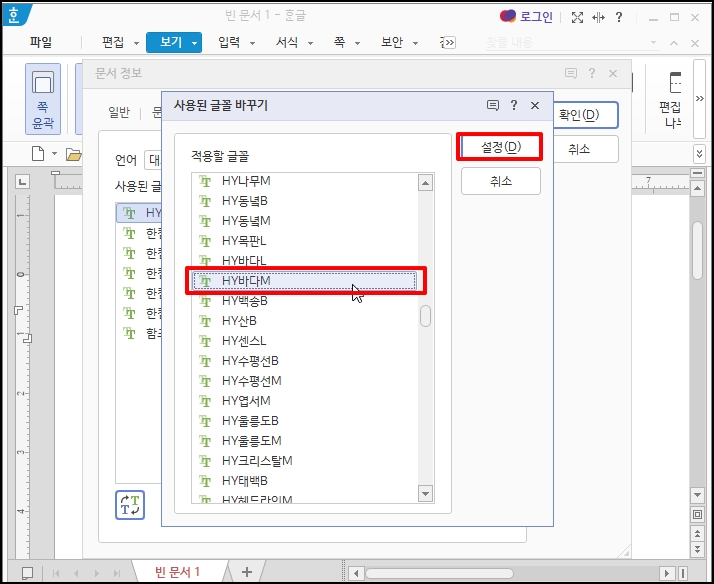This screenshot has height=584, width=714.
Task: Add a new document tab with plus
Action: (x=247, y=572)
